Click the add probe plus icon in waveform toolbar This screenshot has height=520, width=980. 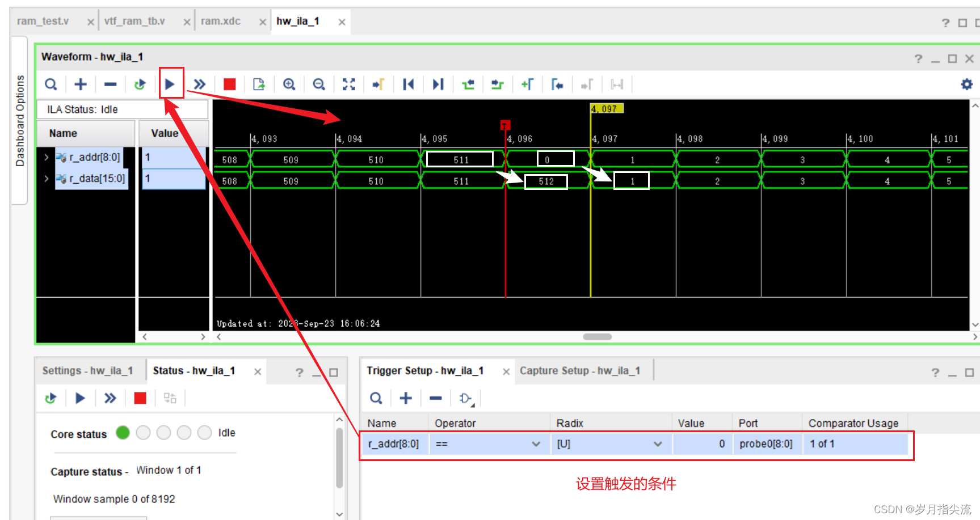81,84
